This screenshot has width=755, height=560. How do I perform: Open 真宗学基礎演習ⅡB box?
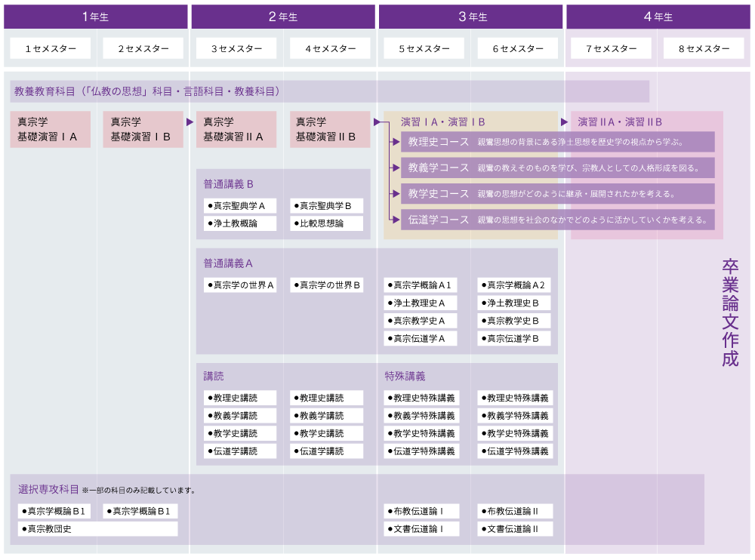330,130
